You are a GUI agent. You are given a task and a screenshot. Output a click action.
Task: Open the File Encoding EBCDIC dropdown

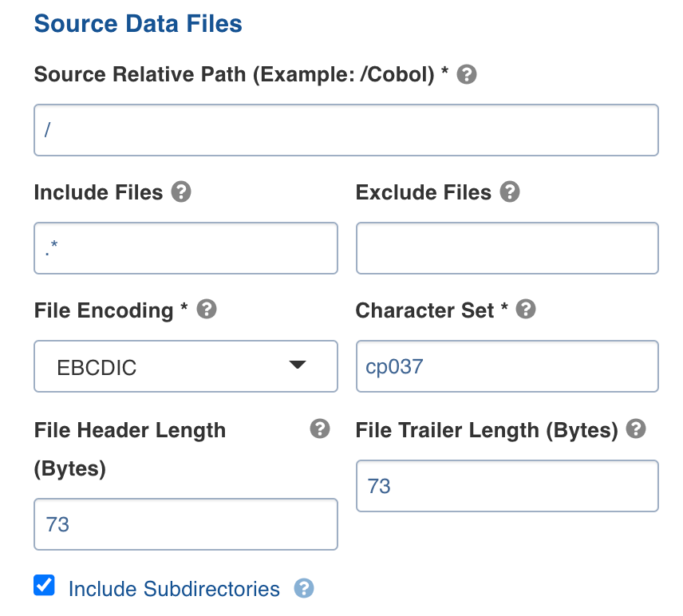point(185,367)
